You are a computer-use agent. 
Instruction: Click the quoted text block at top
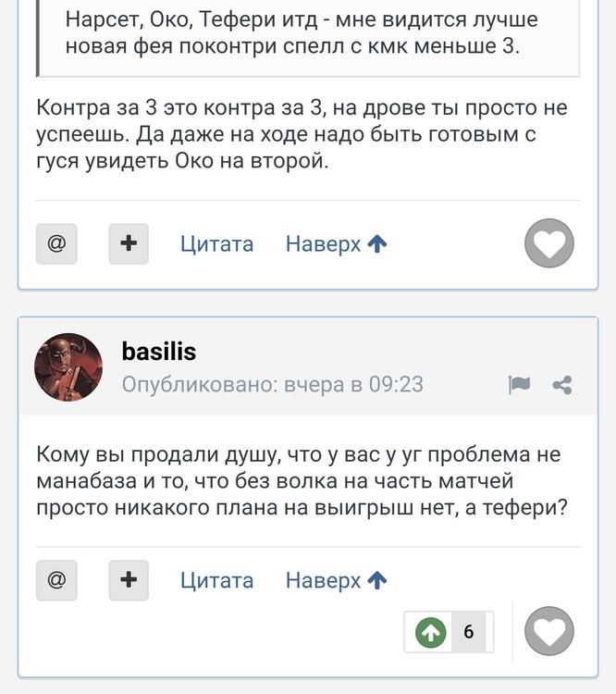point(305,33)
